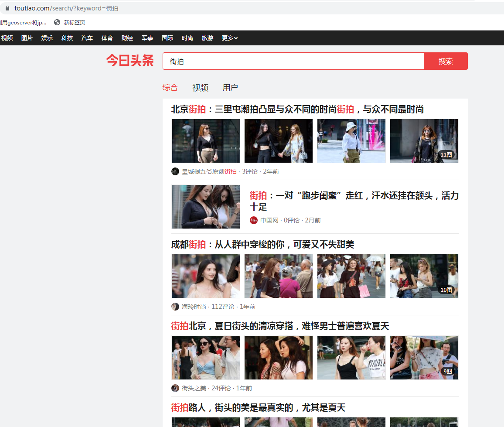Open the 图片 navigation item
Viewport: 504px width, 427px height.
click(x=27, y=38)
